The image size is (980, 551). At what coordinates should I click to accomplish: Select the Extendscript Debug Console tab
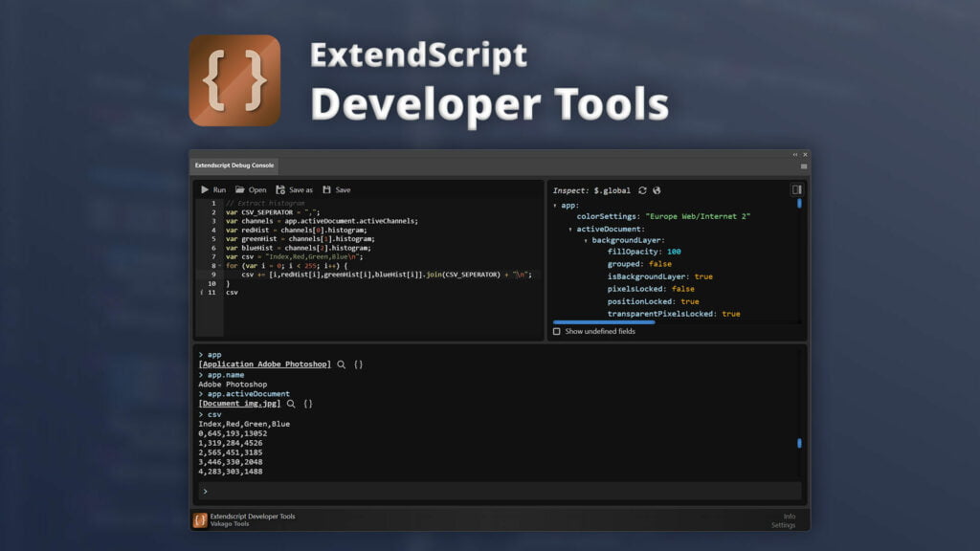234,165
